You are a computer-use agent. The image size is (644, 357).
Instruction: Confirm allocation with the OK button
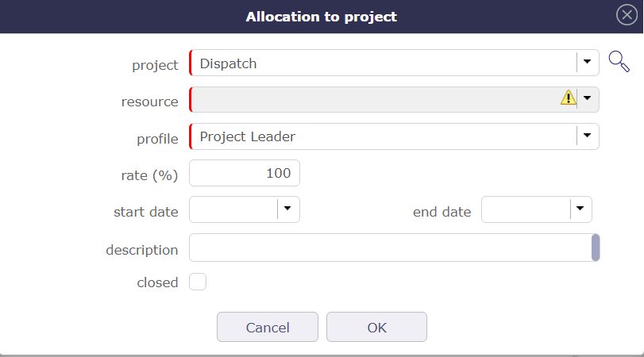pos(376,327)
